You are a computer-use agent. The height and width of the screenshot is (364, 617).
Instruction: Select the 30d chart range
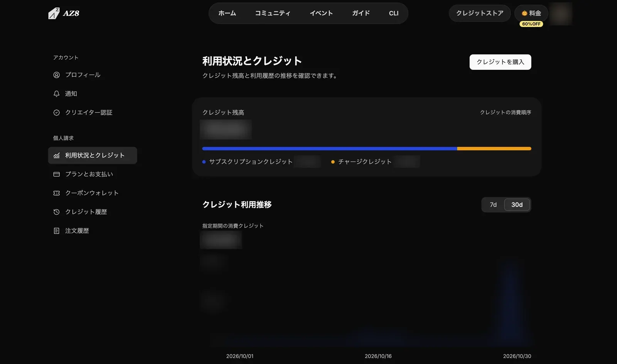pyautogui.click(x=517, y=205)
